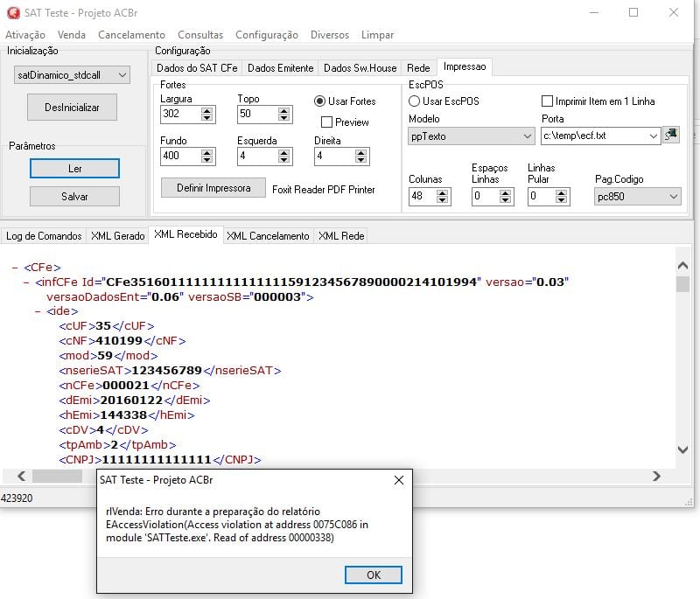This screenshot has width=700, height=599.
Task: Open the Diversos menu
Action: pyautogui.click(x=330, y=35)
